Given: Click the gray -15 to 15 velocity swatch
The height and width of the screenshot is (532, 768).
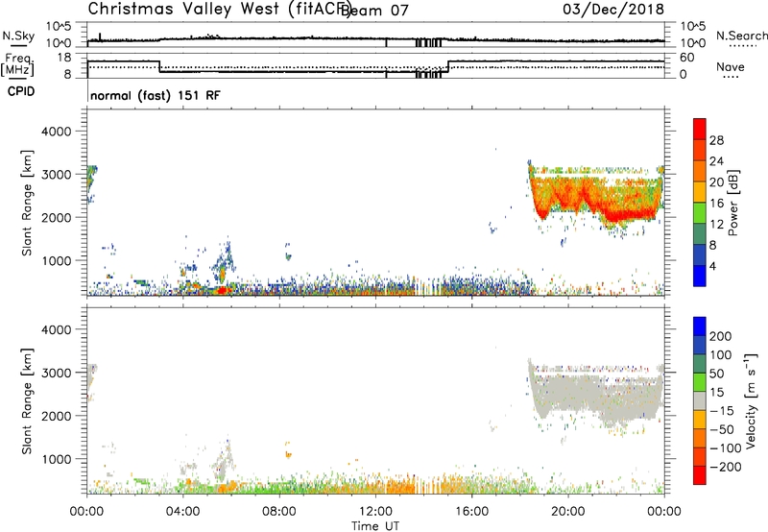Looking at the screenshot, I should [x=700, y=401].
